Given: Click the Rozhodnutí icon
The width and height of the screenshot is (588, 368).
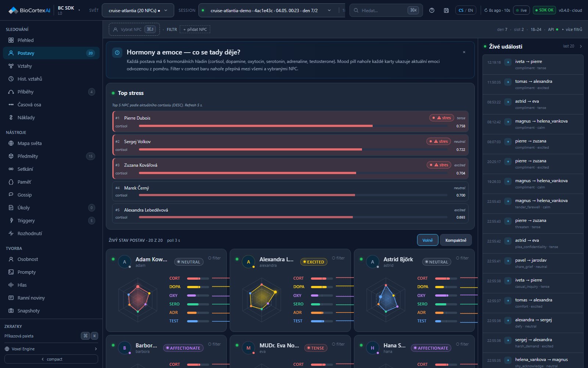Looking at the screenshot, I should pos(11,233).
